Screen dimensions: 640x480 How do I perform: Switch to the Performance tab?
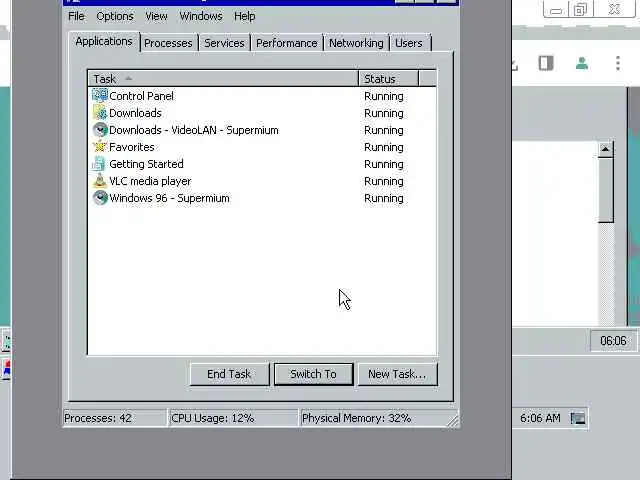coord(287,43)
